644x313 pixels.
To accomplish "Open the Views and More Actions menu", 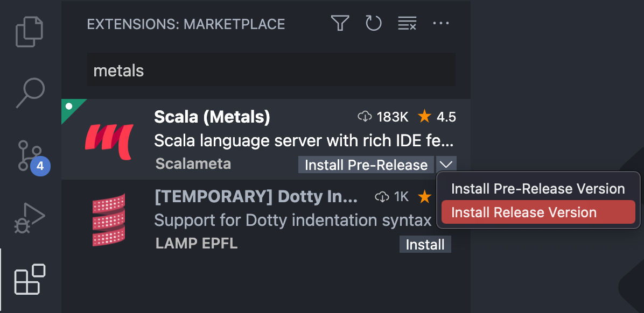I will tap(441, 23).
